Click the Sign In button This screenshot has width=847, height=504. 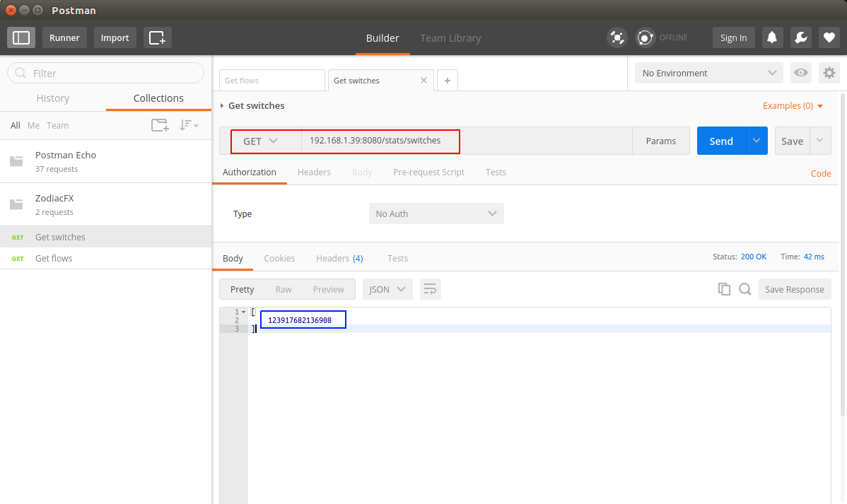[734, 37]
